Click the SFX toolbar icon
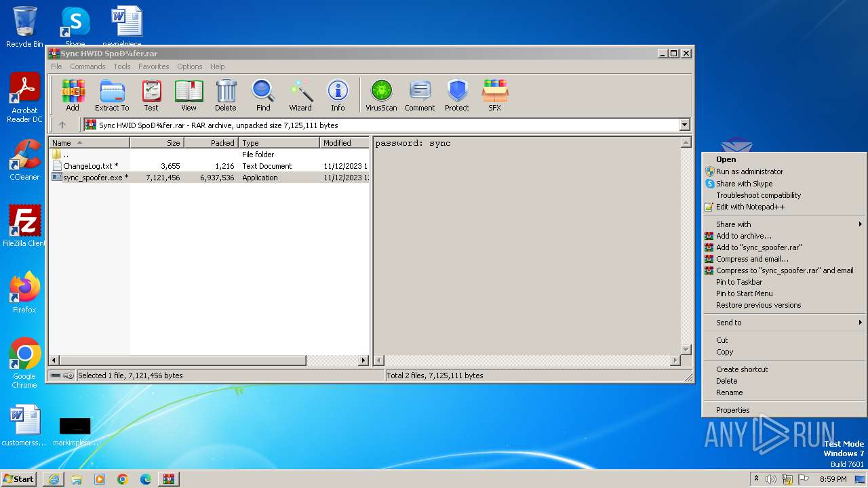Image resolution: width=868 pixels, height=488 pixels. (495, 95)
